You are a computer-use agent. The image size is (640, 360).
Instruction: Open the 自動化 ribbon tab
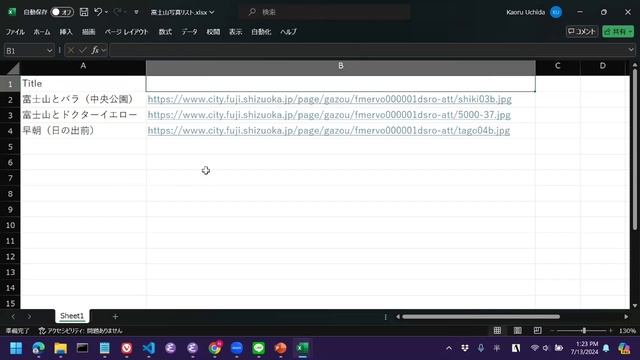click(261, 32)
